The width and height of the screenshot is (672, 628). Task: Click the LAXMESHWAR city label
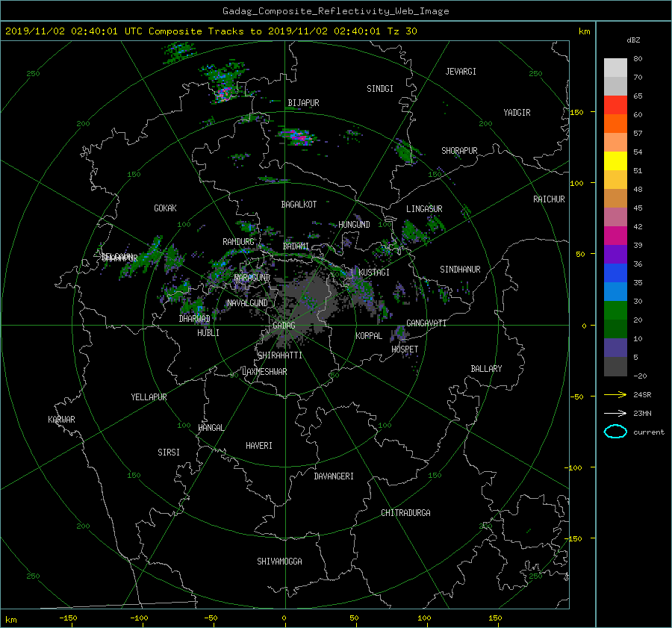click(x=264, y=372)
